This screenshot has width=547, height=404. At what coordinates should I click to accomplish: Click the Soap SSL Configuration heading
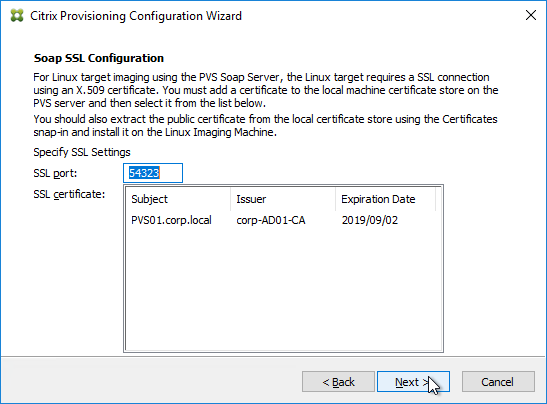click(x=99, y=58)
